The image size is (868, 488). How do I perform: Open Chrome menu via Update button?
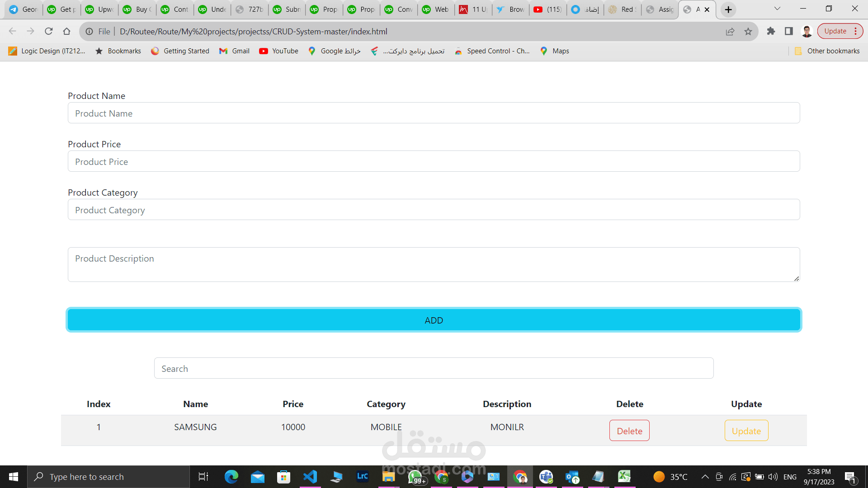[x=840, y=31]
